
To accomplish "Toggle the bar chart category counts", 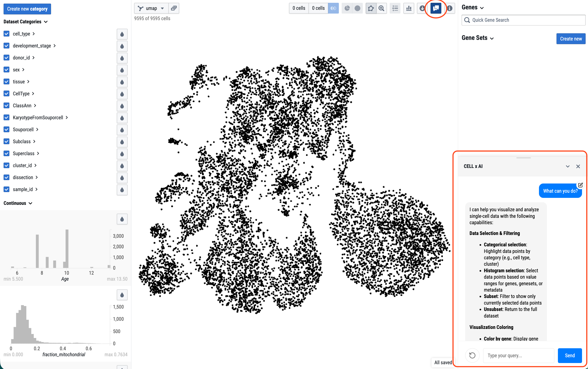I will coord(409,8).
